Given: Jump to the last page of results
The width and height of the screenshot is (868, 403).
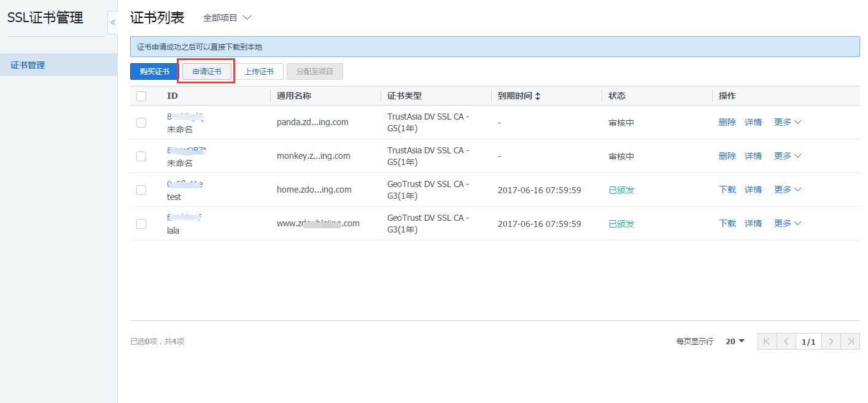Looking at the screenshot, I should pyautogui.click(x=850, y=342).
